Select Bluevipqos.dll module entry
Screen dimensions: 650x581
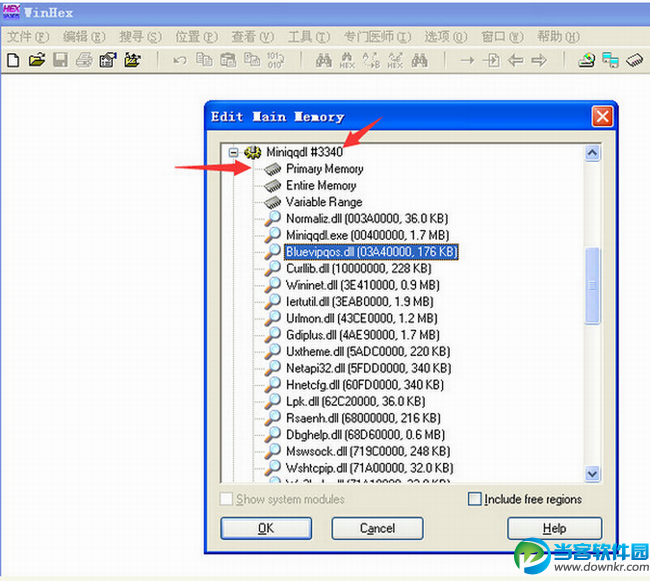371,252
